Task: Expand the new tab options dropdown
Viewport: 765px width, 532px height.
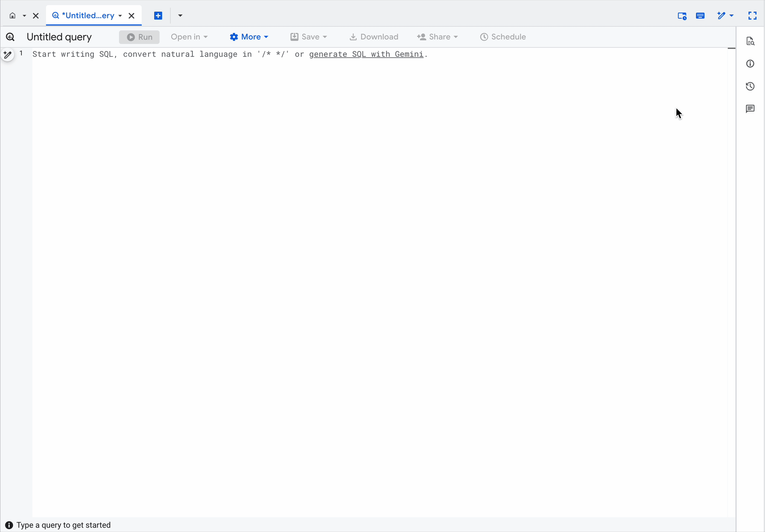Action: click(x=180, y=16)
